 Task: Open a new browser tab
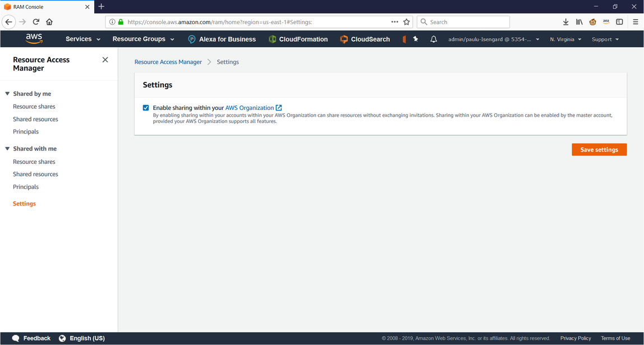(102, 7)
